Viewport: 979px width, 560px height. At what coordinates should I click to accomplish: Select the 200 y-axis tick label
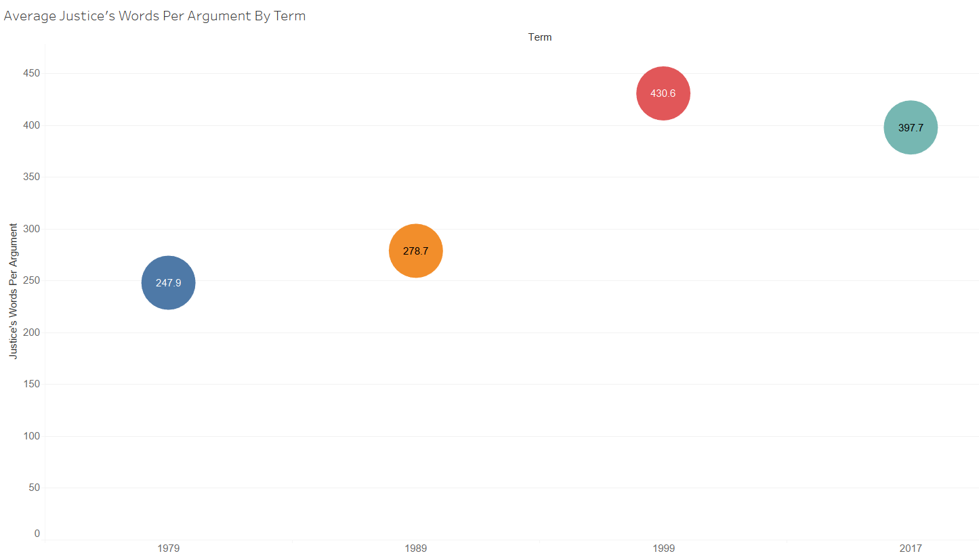pos(31,332)
